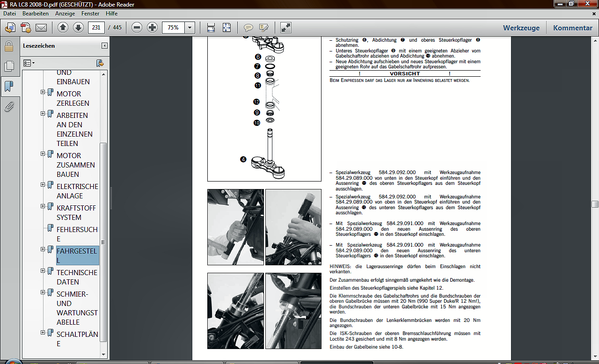
Task: Click the page number input field
Action: [x=96, y=28]
